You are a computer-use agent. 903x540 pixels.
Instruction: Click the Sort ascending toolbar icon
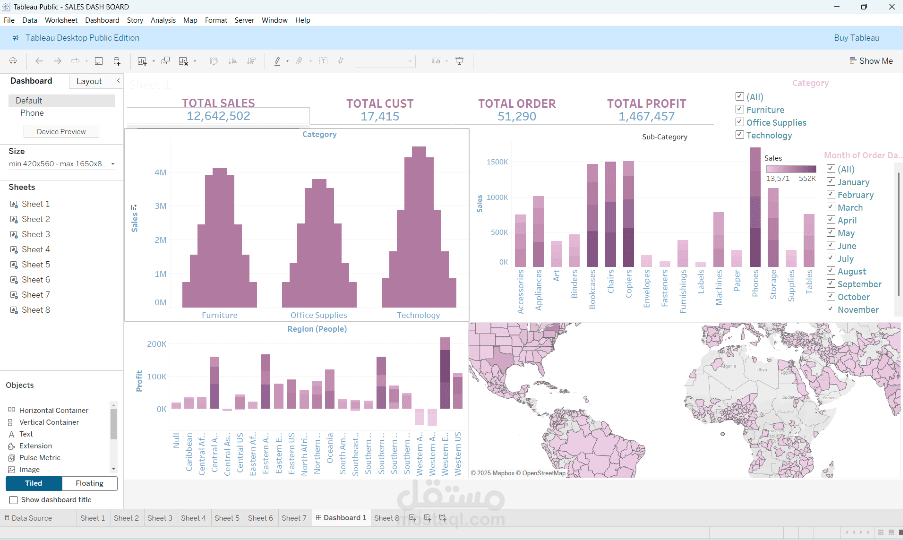[233, 60]
